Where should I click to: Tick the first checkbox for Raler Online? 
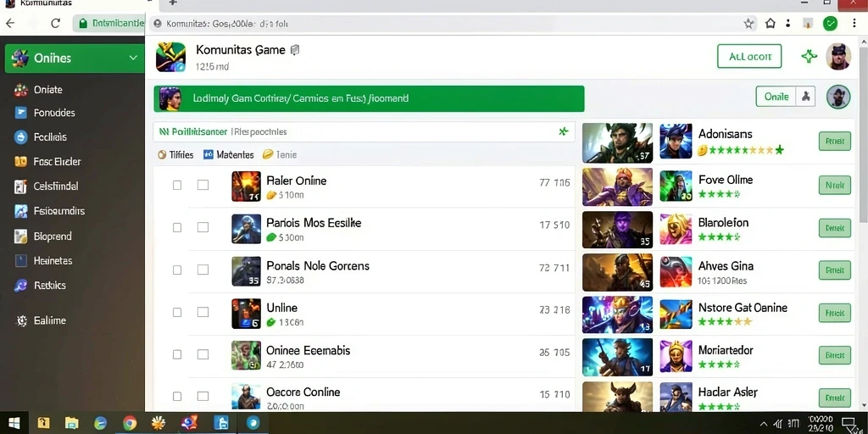(177, 185)
